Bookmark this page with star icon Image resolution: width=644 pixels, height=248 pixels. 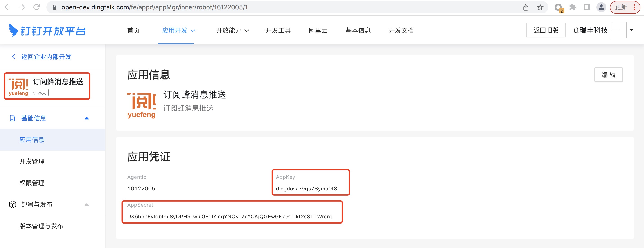coord(540,7)
